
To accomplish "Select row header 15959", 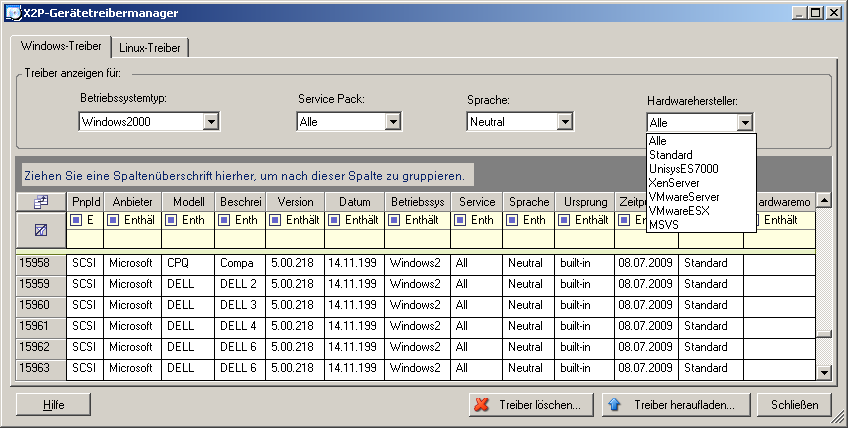I will click(41, 285).
